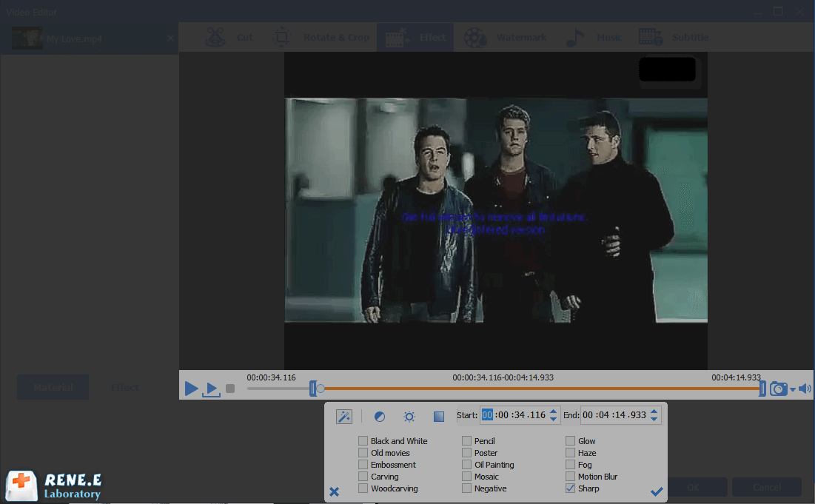Viewport: 815px width, 504px height.
Task: Play the video preview
Action: [x=191, y=388]
